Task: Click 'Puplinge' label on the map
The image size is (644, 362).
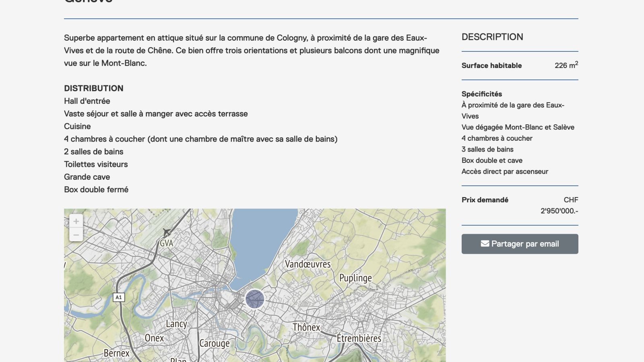Action: point(356,278)
